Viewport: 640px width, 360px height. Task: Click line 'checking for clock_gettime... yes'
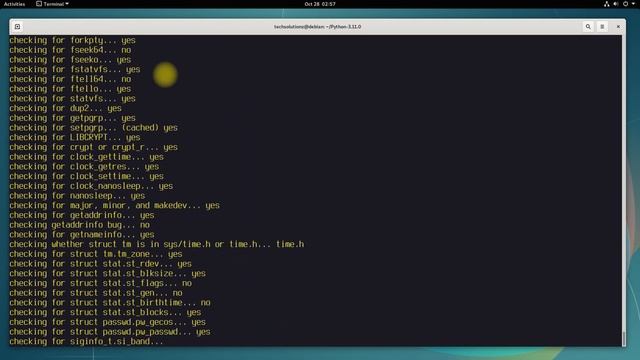(87, 157)
